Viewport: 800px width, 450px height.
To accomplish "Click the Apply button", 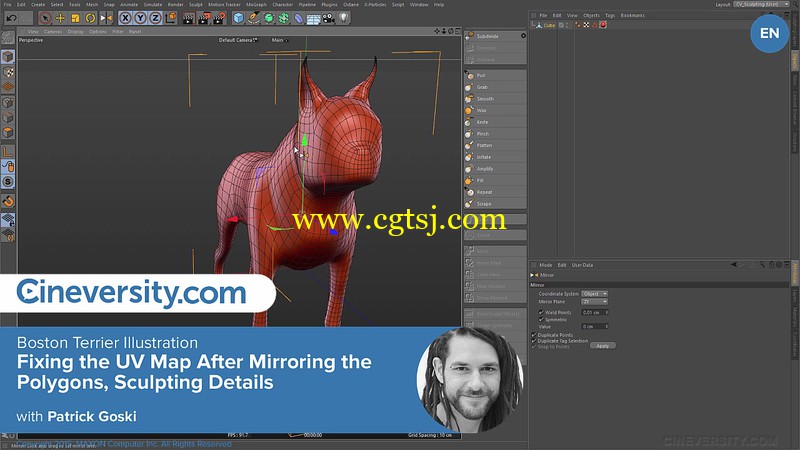I will pyautogui.click(x=603, y=346).
